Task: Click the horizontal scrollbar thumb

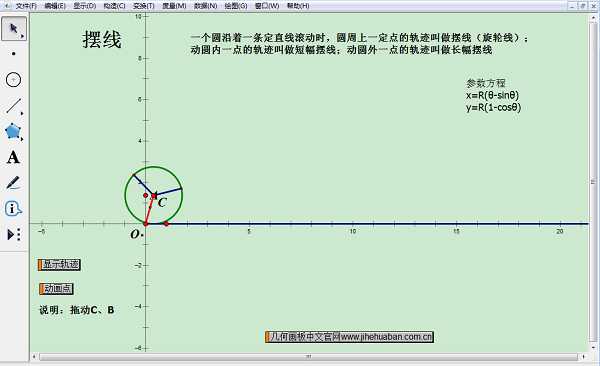Action: (308, 357)
